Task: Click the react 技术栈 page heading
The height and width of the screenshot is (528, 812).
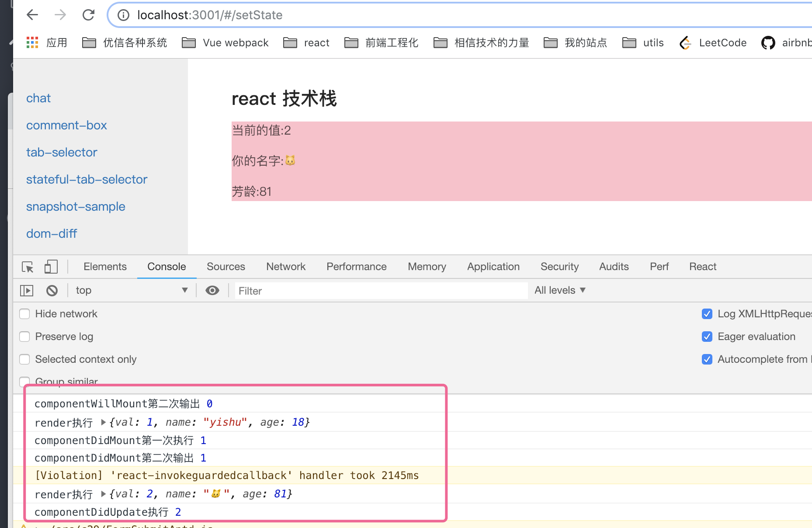Action: [x=284, y=98]
